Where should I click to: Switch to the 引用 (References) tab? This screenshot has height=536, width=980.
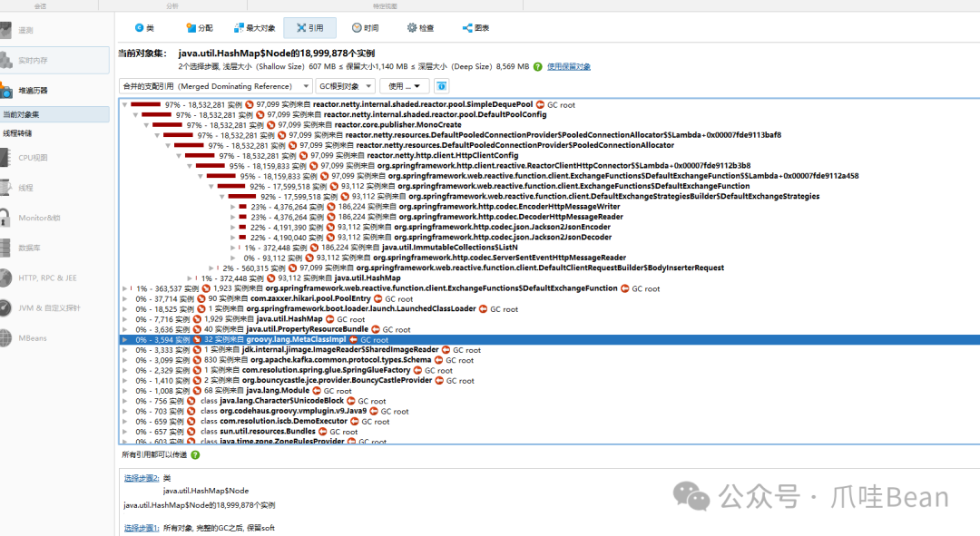pos(309,27)
